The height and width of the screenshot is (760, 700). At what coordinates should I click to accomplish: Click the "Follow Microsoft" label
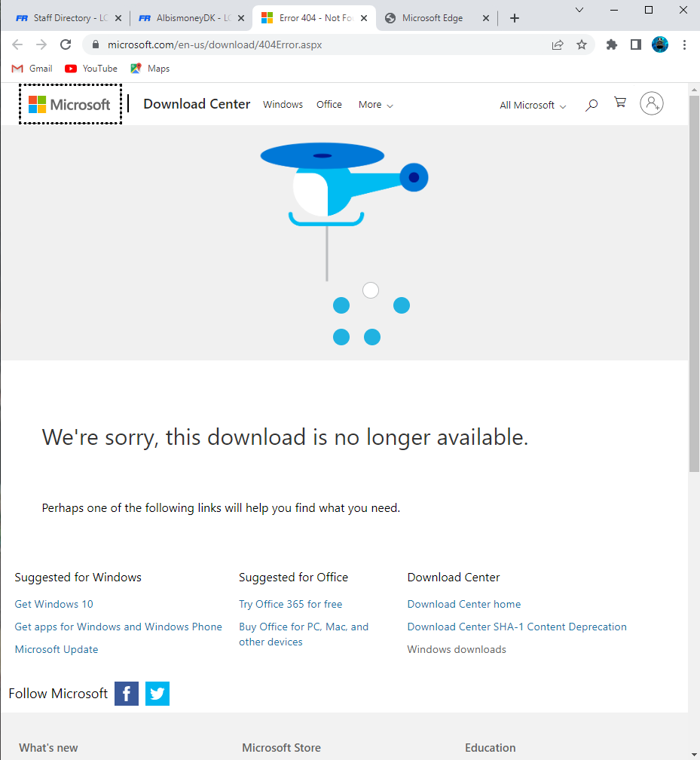click(58, 694)
